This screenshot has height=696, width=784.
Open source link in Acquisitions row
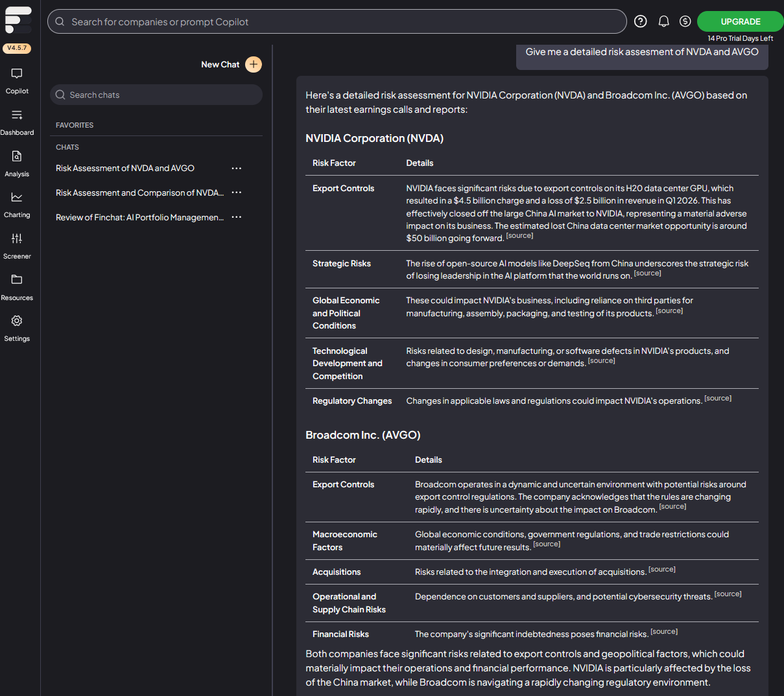tap(662, 570)
